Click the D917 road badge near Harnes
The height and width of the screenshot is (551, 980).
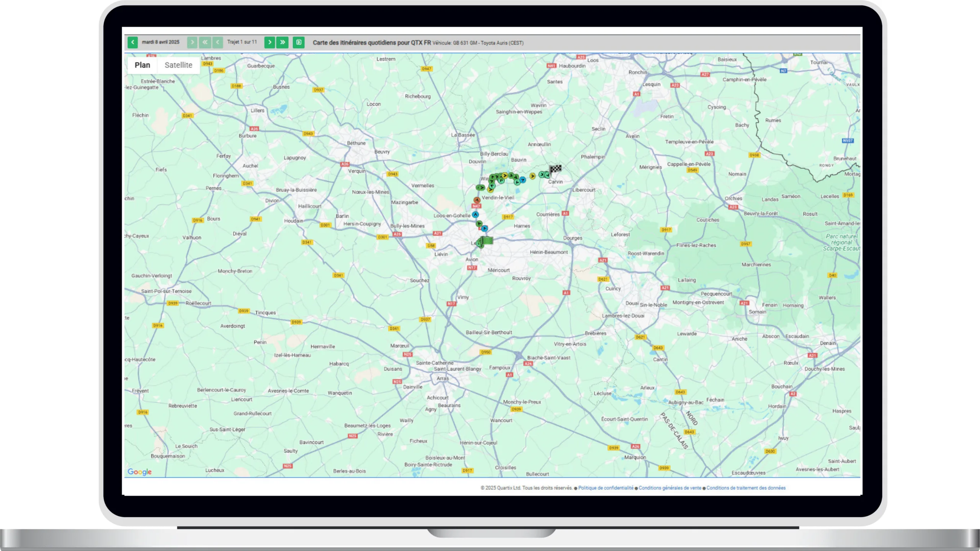click(508, 217)
